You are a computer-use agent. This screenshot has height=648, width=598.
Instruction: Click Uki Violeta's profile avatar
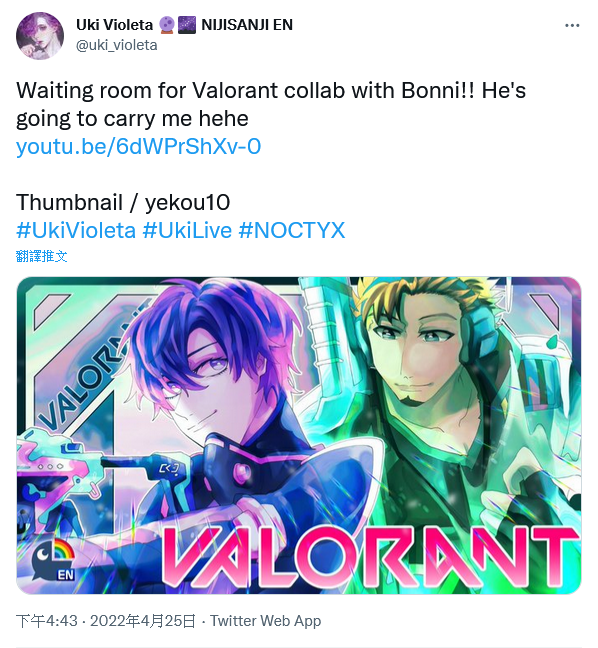point(40,36)
